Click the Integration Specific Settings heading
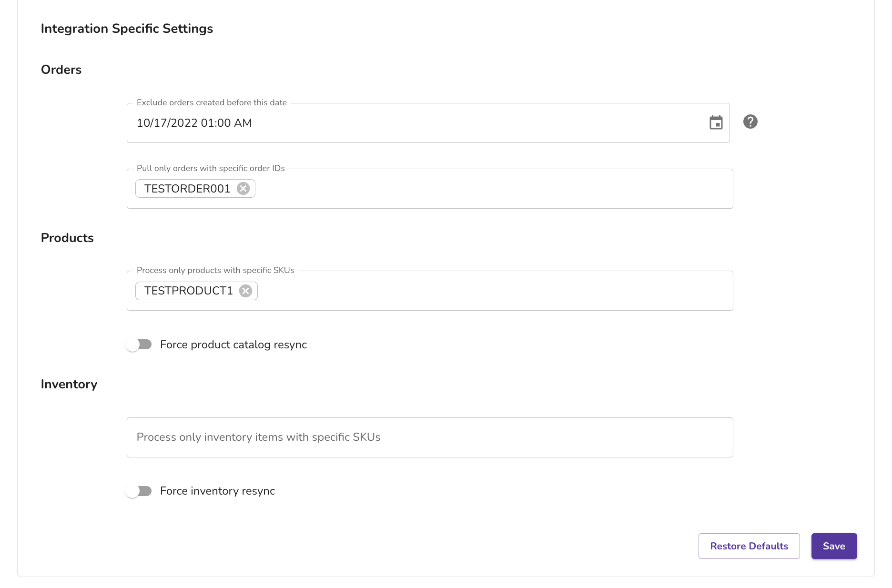The width and height of the screenshot is (892, 588). (x=127, y=29)
